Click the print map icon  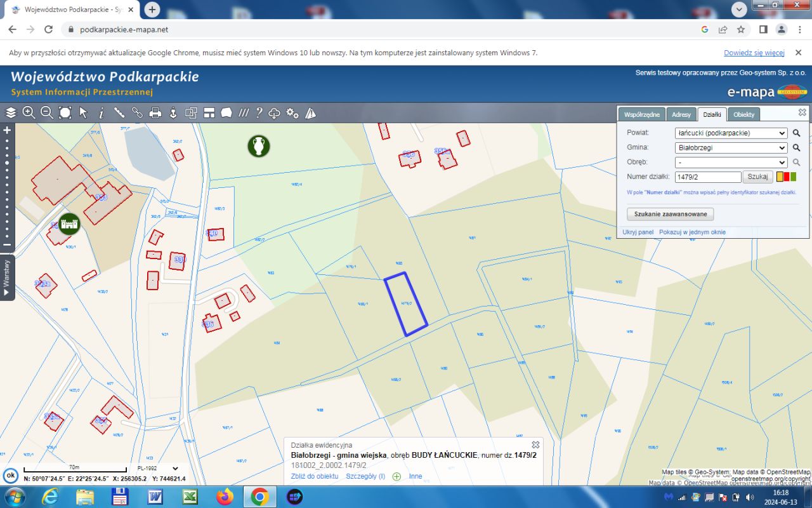[155, 113]
